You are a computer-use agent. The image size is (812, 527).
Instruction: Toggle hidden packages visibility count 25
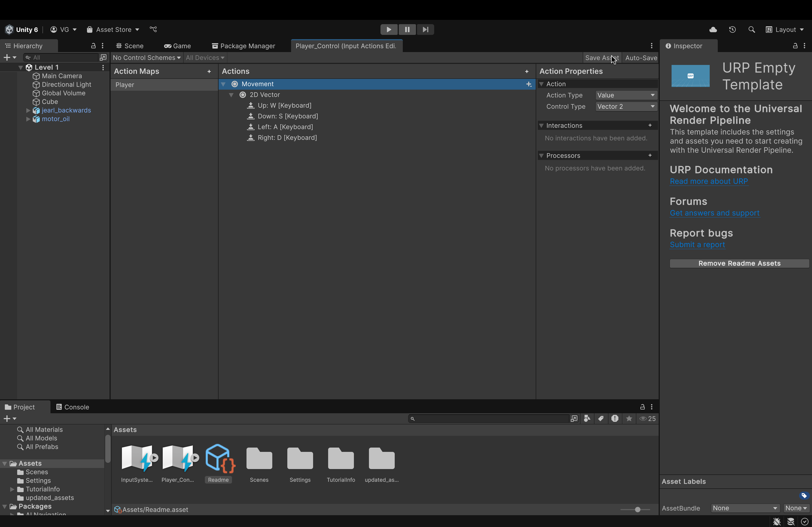click(647, 419)
